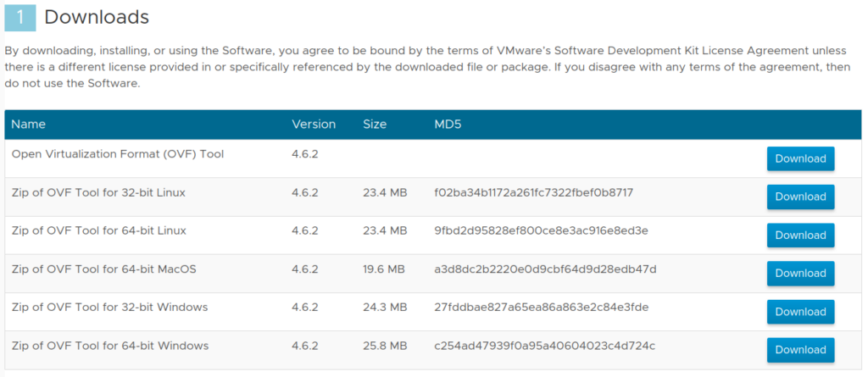The width and height of the screenshot is (868, 377).
Task: Select the MD5 hash starting with f02ba34b
Action: [x=533, y=192]
